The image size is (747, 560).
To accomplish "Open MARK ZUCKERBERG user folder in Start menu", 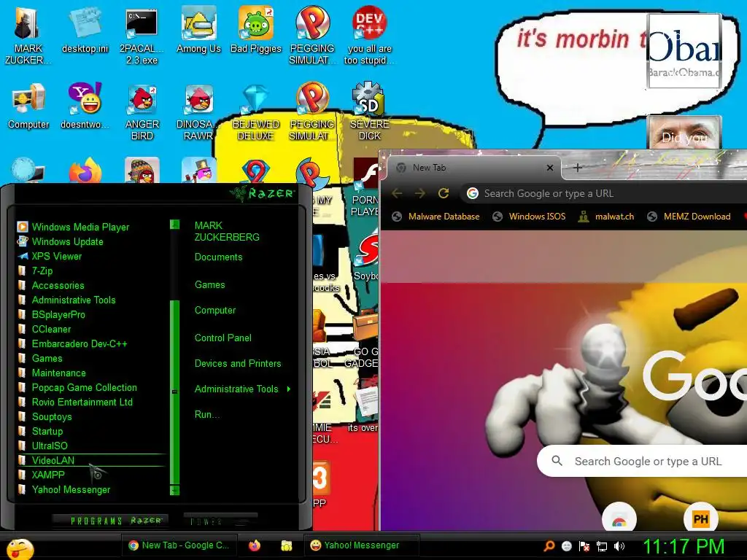I will tap(227, 231).
